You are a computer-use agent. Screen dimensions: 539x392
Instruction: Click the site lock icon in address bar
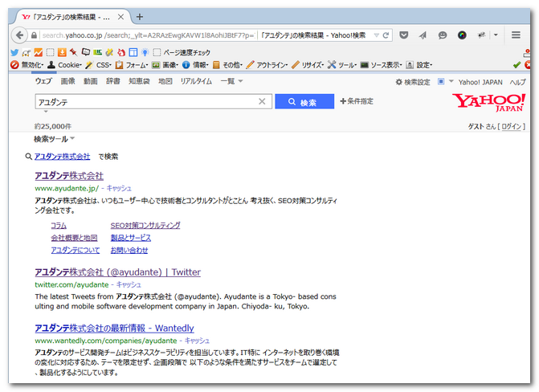point(34,35)
